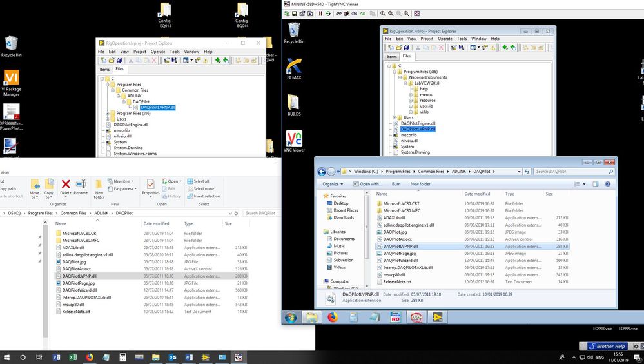Click Zoom out magnifier in TightVNC toolbar
Image resolution: width=644 pixels, height=364 pixels.
click(x=391, y=14)
